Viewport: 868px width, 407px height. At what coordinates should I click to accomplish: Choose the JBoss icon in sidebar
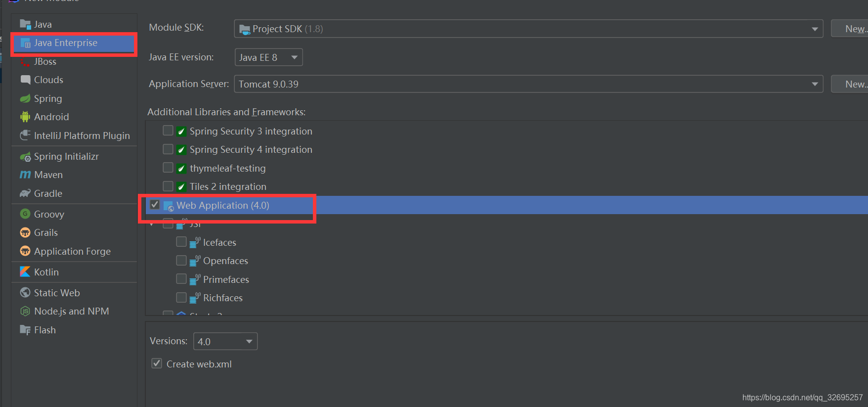25,61
